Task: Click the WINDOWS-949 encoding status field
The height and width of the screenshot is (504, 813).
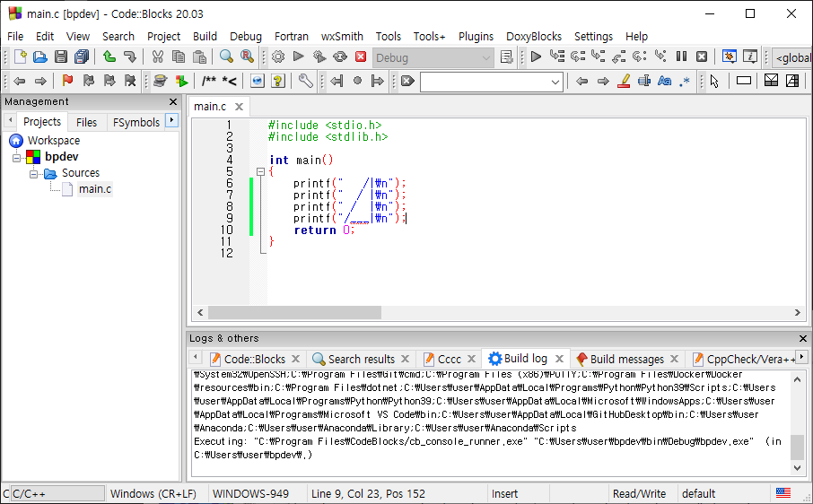Action: (251, 493)
